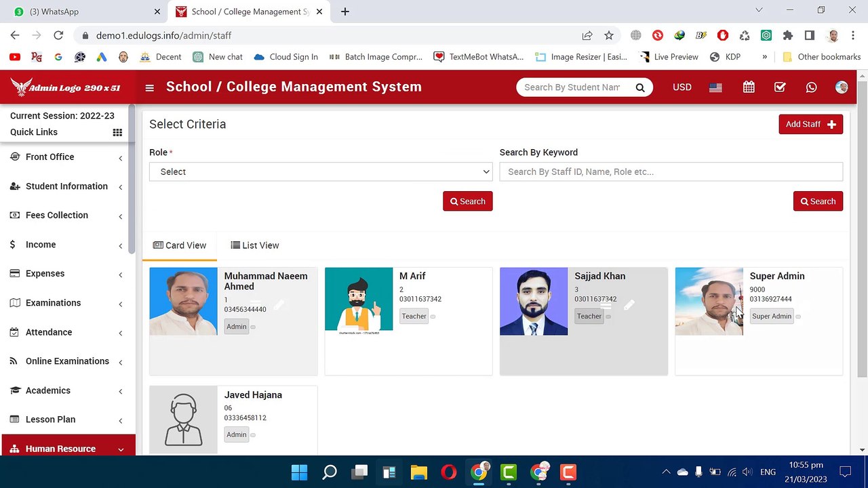The image size is (868, 488).
Task: Open the WhatsApp icon in header
Action: tap(811, 87)
